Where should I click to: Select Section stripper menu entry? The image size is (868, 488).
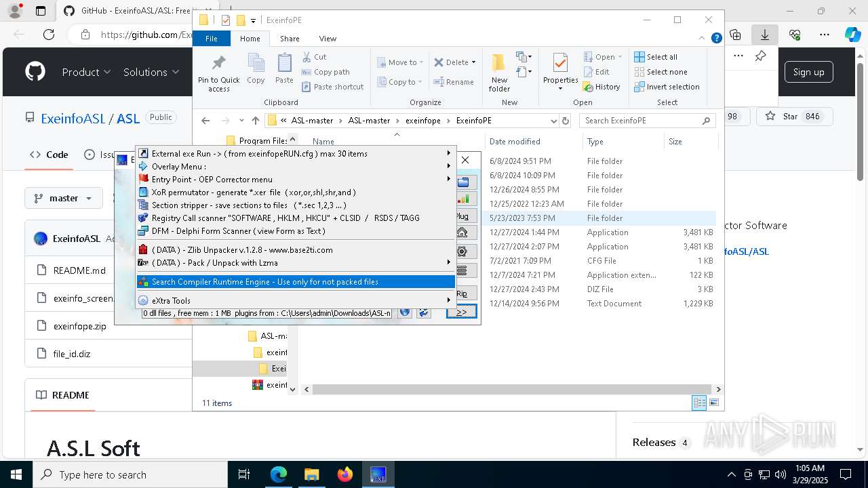[295, 205]
